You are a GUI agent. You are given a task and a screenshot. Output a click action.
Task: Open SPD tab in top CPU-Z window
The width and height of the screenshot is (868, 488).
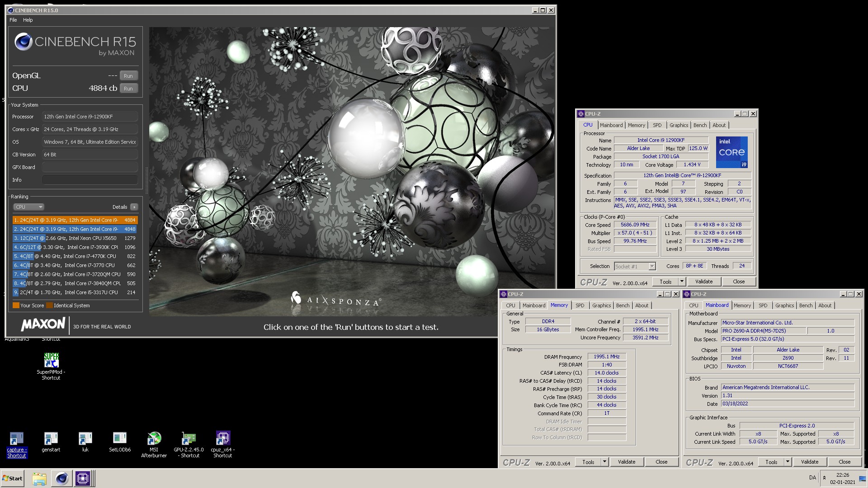pos(657,125)
